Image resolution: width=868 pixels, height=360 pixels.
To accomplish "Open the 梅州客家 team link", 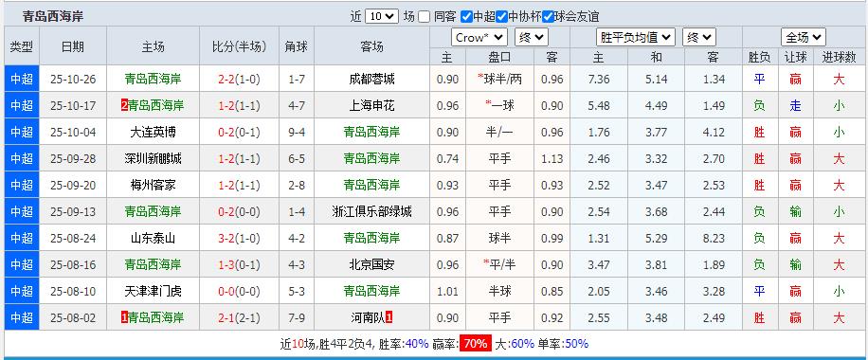I will coord(153,185).
